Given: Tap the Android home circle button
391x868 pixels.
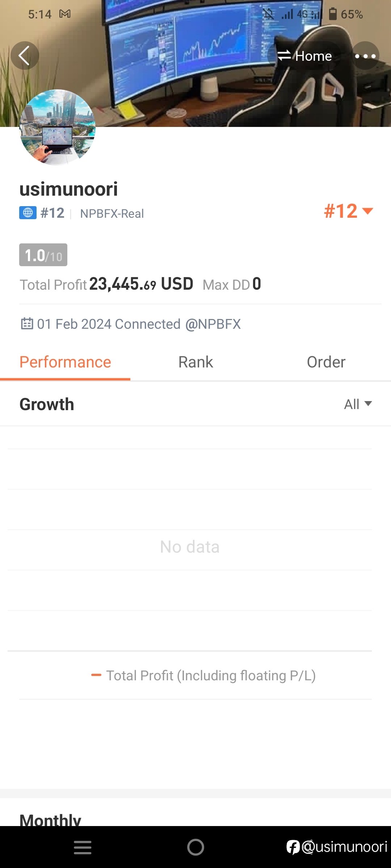Looking at the screenshot, I should tap(195, 847).
